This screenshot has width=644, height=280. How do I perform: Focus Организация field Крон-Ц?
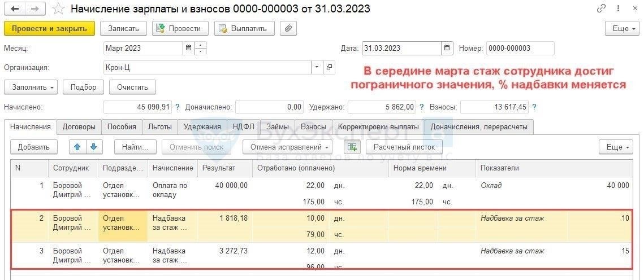pos(208,67)
